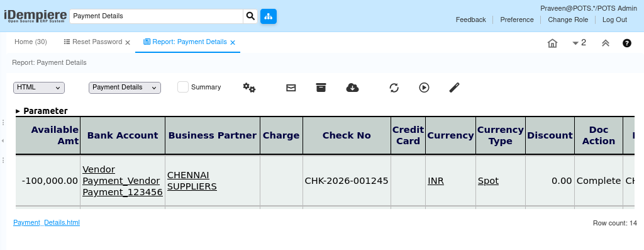Click the -100,000.00 amount cell
Image resolution: width=644 pixels, height=250 pixels.
[x=48, y=181]
